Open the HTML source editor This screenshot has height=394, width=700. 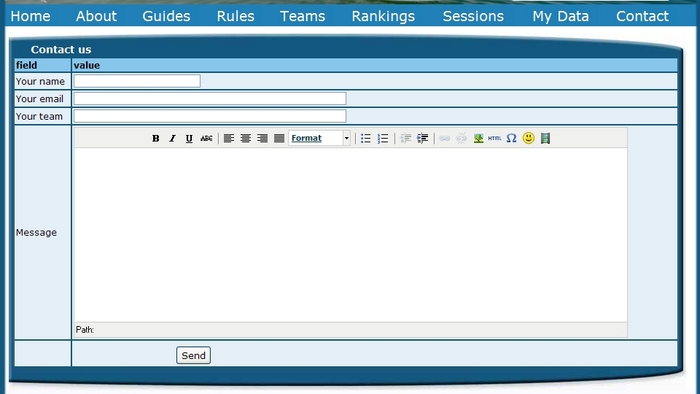494,138
